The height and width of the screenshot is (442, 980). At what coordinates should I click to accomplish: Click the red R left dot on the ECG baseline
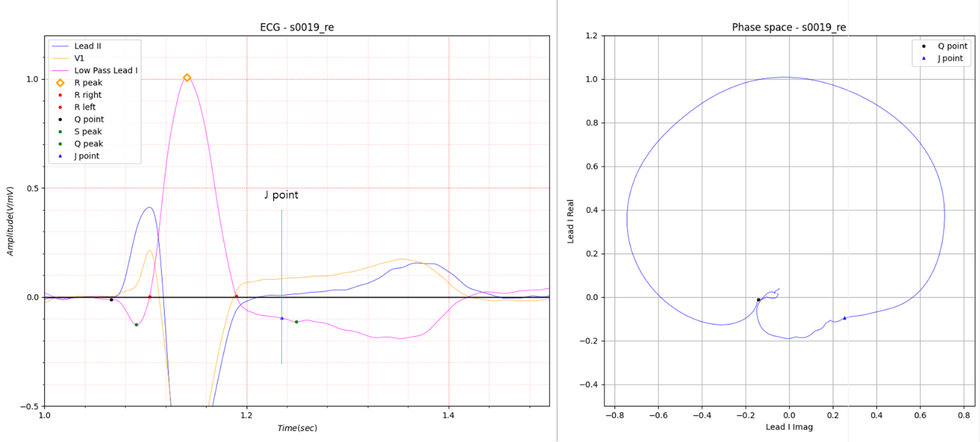coord(150,297)
